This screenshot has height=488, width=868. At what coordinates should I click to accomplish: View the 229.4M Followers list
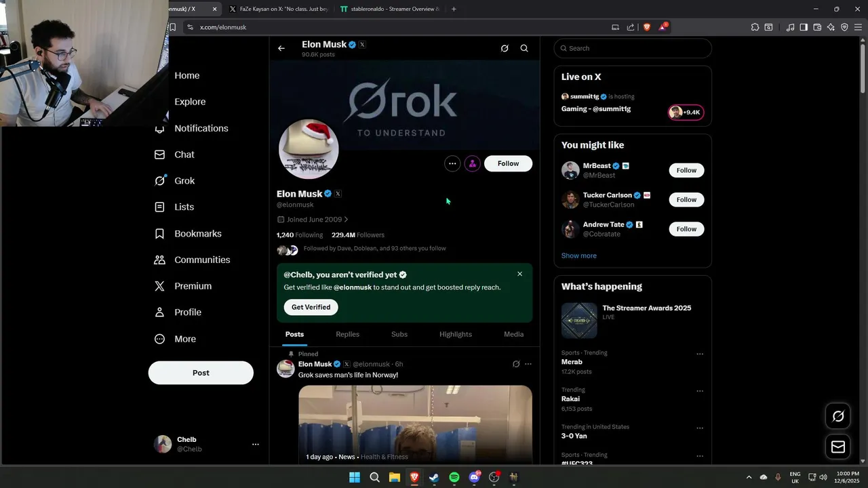[358, 235]
